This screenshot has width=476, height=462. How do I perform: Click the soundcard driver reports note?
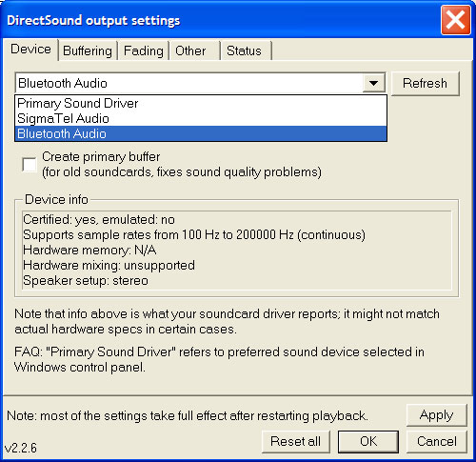pos(227,321)
